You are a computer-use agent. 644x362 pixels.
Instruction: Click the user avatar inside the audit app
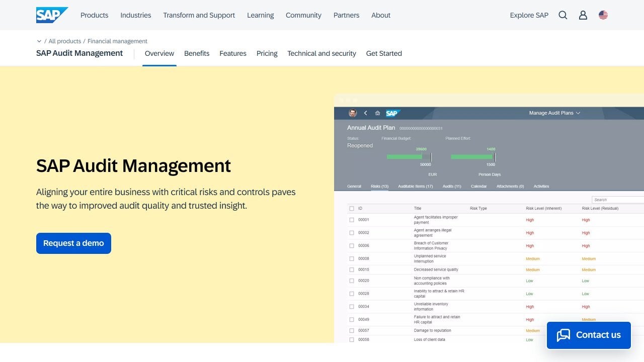pos(354,113)
